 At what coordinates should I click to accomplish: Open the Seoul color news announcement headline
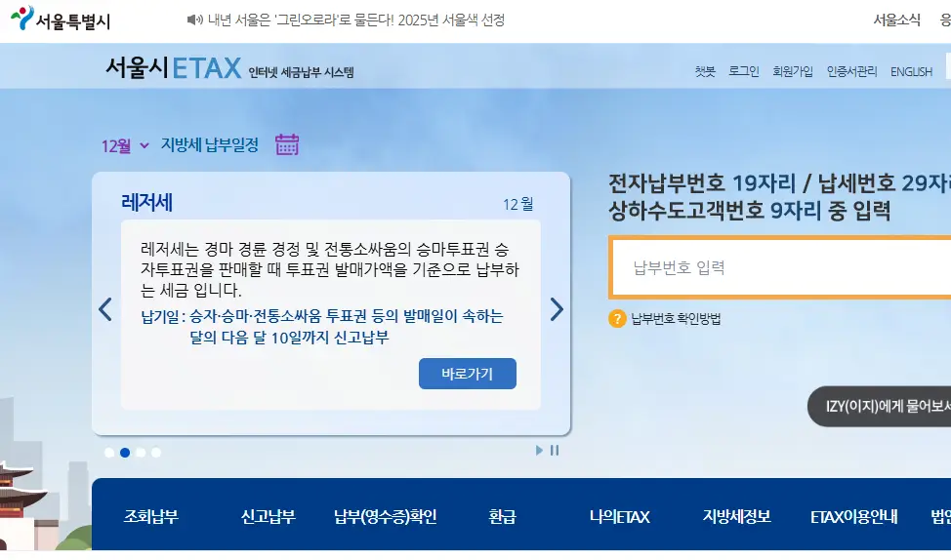pyautogui.click(x=356, y=20)
